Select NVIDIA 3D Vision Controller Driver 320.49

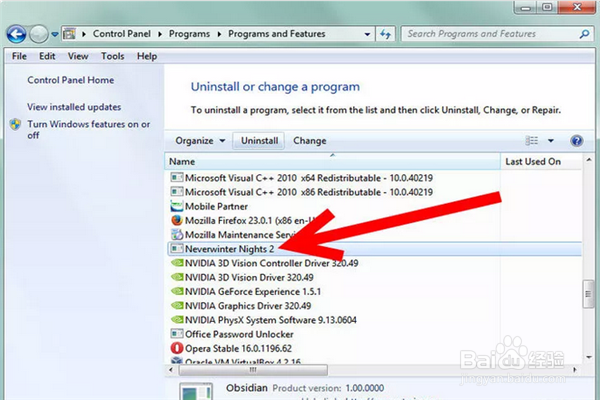tap(271, 263)
